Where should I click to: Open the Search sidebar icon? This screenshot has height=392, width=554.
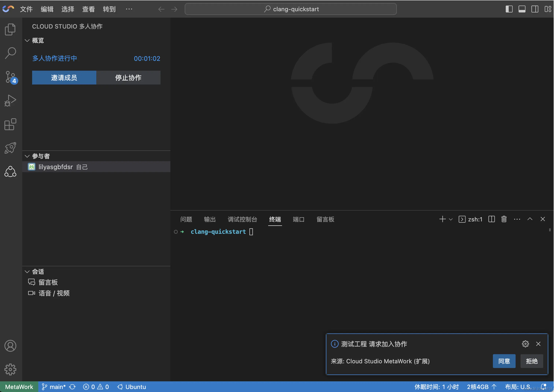10,53
